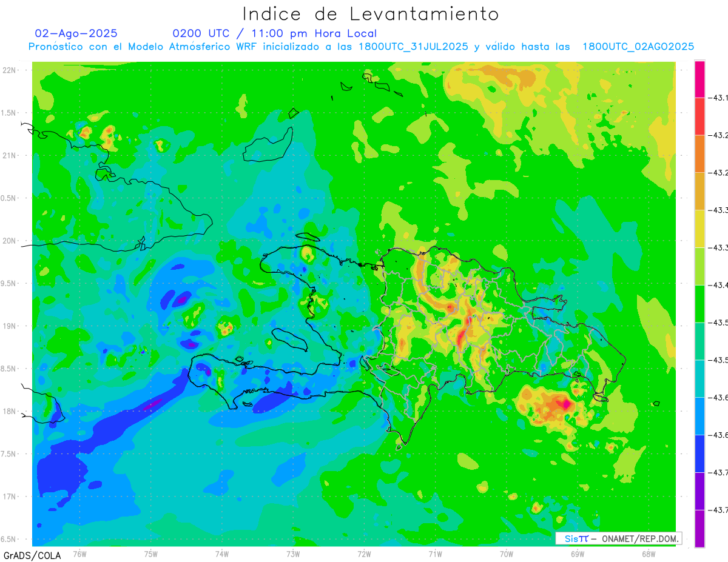
Task: Select the cyan colorbar swatch
Action: tap(699, 379)
